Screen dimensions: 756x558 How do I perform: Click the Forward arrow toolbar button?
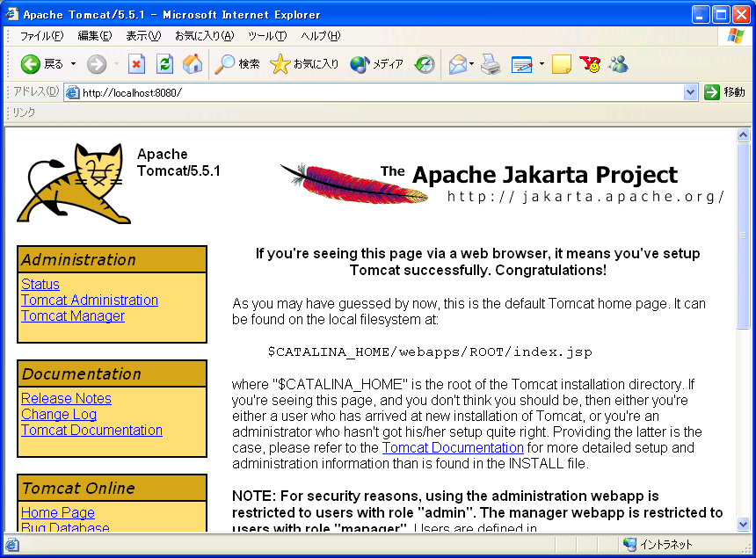point(97,64)
